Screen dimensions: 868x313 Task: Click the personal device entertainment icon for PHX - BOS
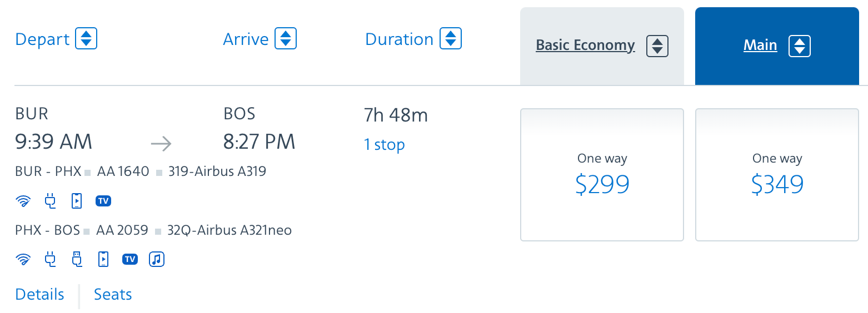(x=103, y=259)
